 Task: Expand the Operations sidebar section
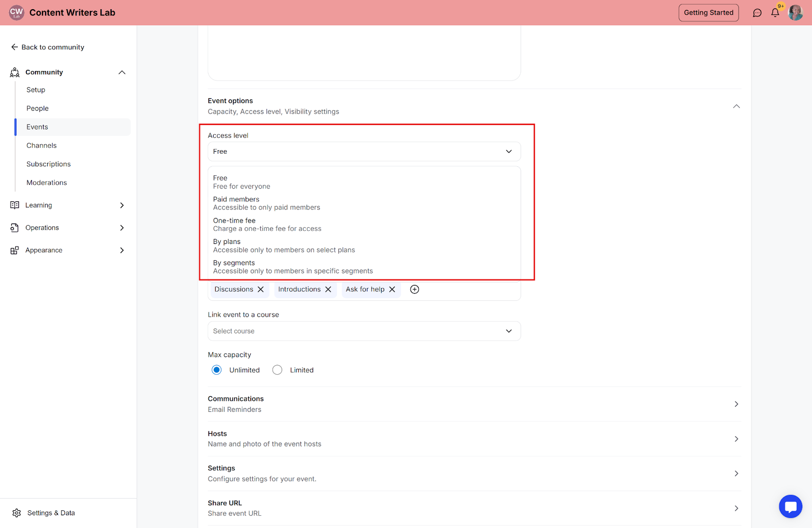coord(122,228)
